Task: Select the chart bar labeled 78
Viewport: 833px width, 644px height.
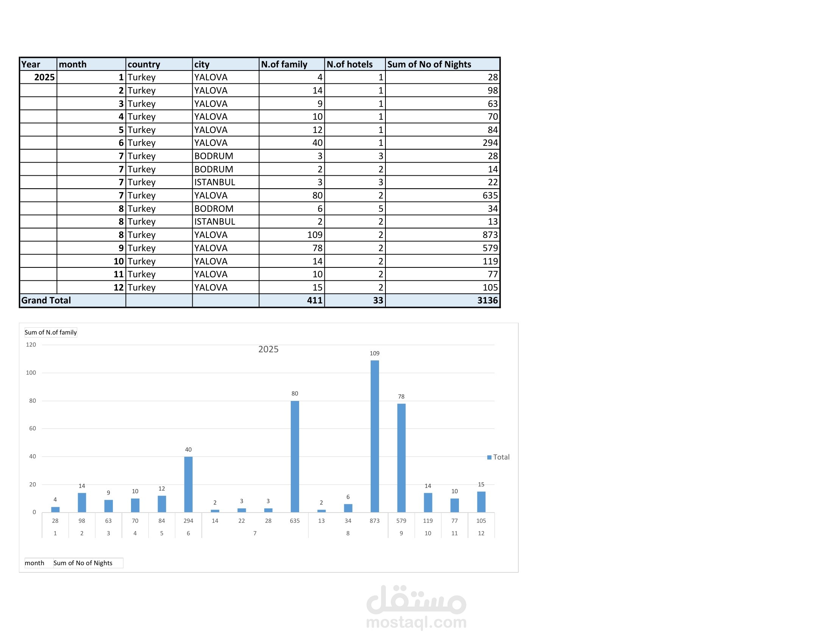Action: tap(401, 458)
